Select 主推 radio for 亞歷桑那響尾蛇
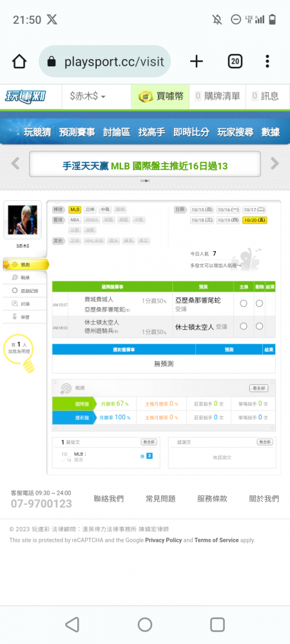This screenshot has height=644, width=290. (244, 303)
